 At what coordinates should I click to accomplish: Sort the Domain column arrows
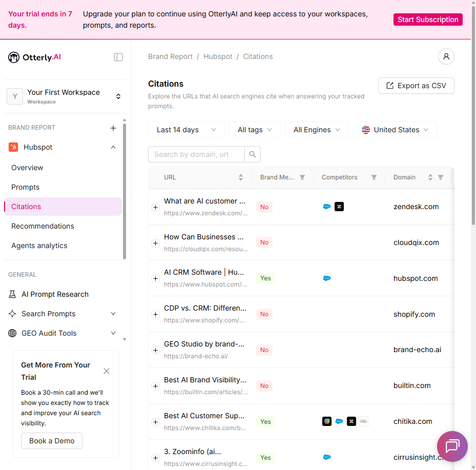(x=430, y=177)
